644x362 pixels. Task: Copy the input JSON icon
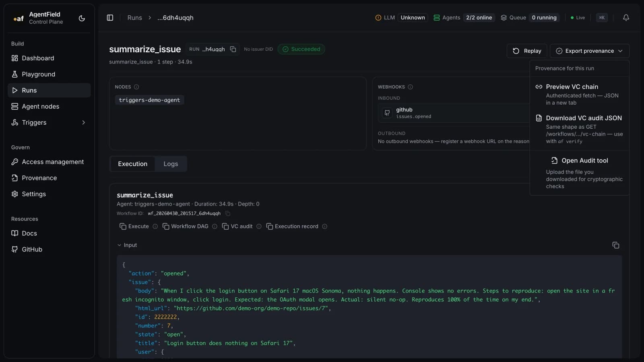(x=615, y=245)
